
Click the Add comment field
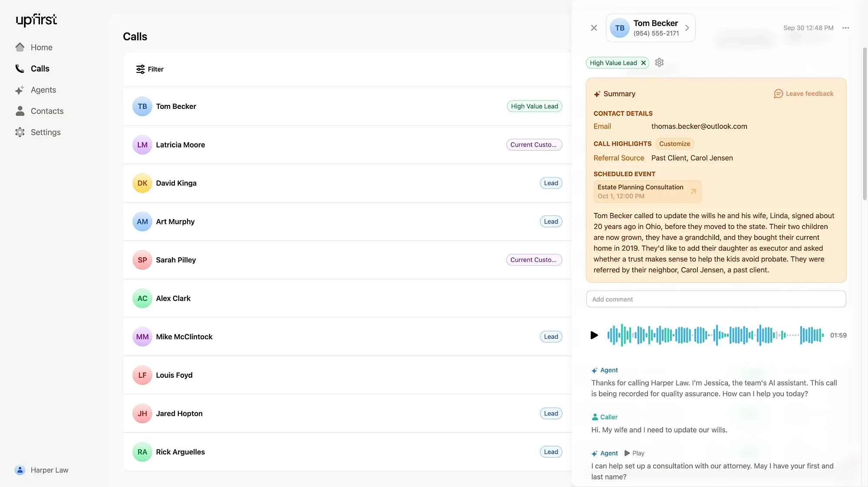coord(716,299)
